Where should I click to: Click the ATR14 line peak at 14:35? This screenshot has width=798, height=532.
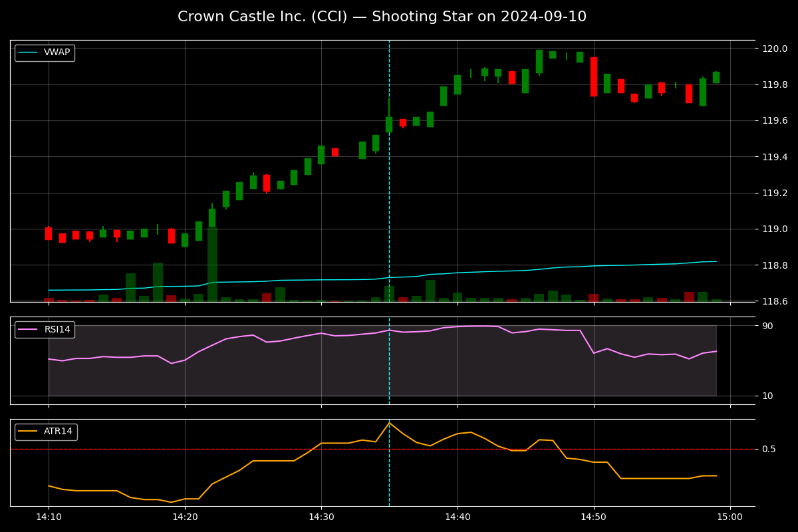pyautogui.click(x=389, y=423)
